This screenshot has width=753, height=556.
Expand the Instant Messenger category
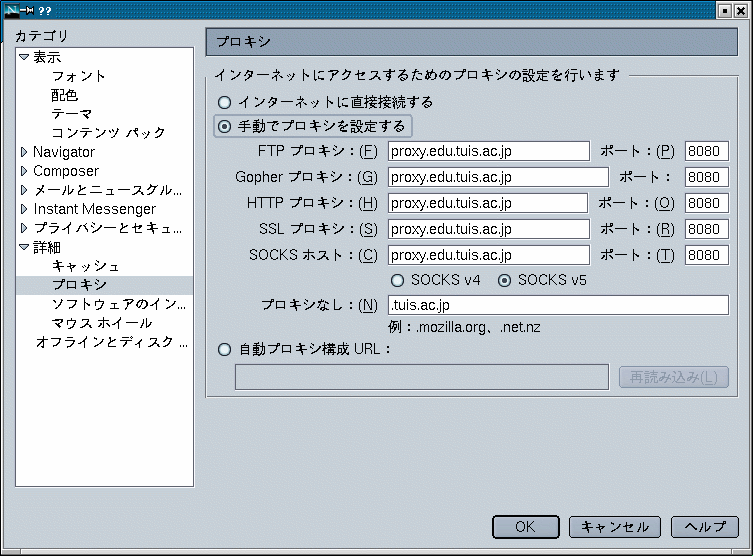[24, 209]
